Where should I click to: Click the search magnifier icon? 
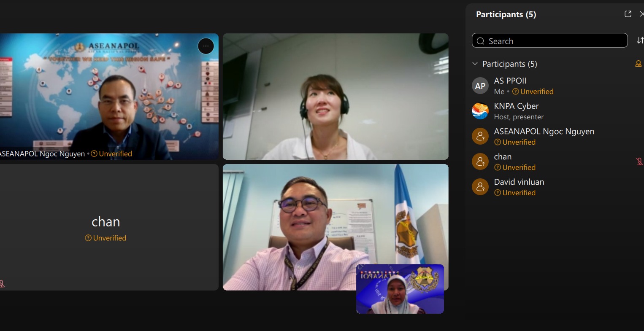[480, 41]
